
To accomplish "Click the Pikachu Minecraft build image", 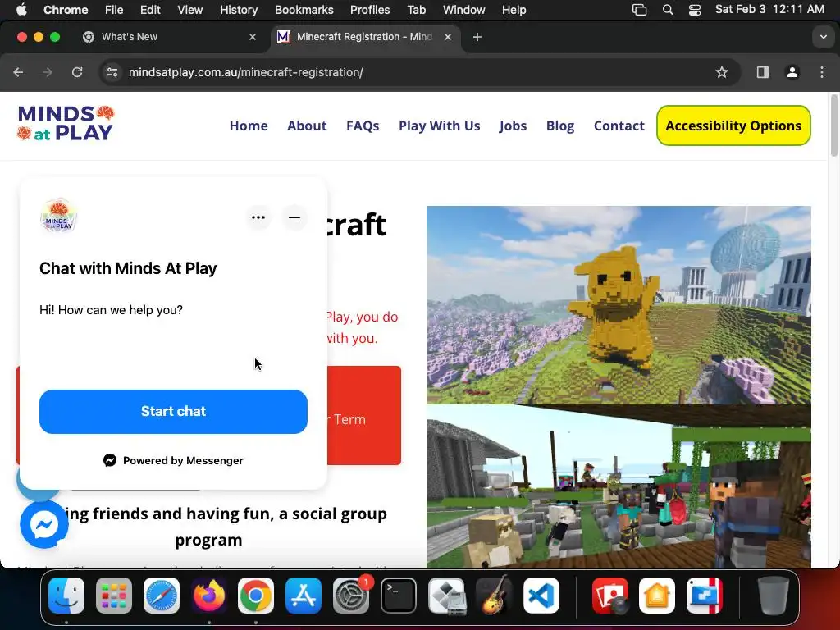I will 619,305.
